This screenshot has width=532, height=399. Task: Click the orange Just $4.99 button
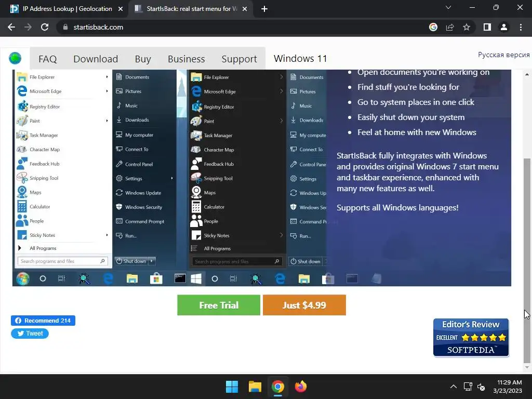(304, 305)
